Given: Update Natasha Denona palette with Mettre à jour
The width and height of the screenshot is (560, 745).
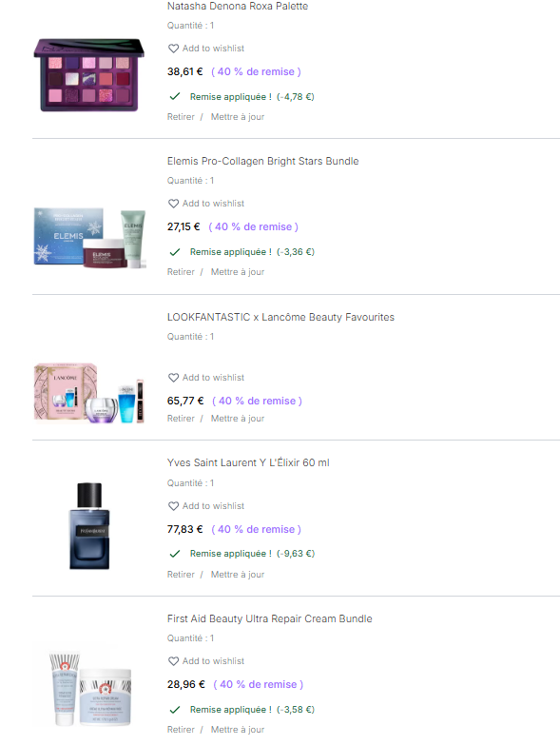Looking at the screenshot, I should [238, 117].
